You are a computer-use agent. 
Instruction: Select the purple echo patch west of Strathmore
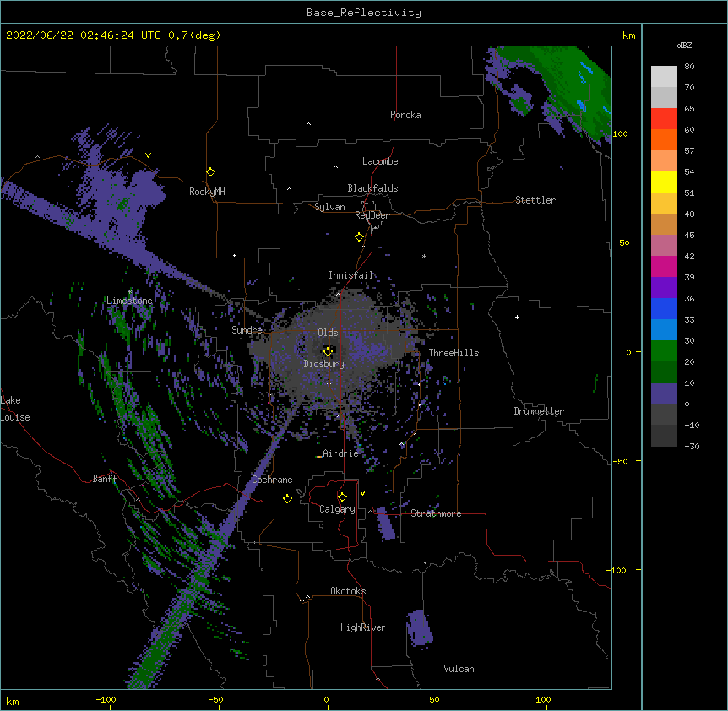coord(385,524)
